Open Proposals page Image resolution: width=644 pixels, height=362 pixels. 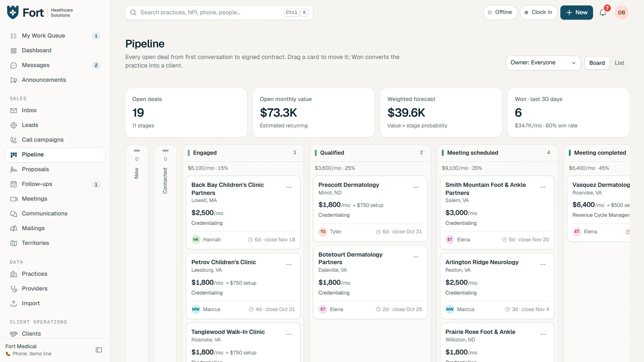[55, 169]
